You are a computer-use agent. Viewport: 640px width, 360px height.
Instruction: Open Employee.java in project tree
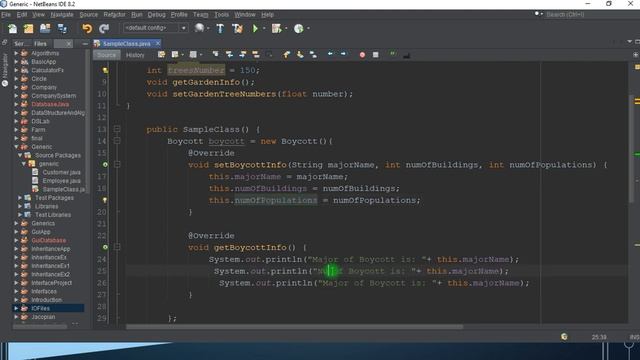[x=61, y=181]
